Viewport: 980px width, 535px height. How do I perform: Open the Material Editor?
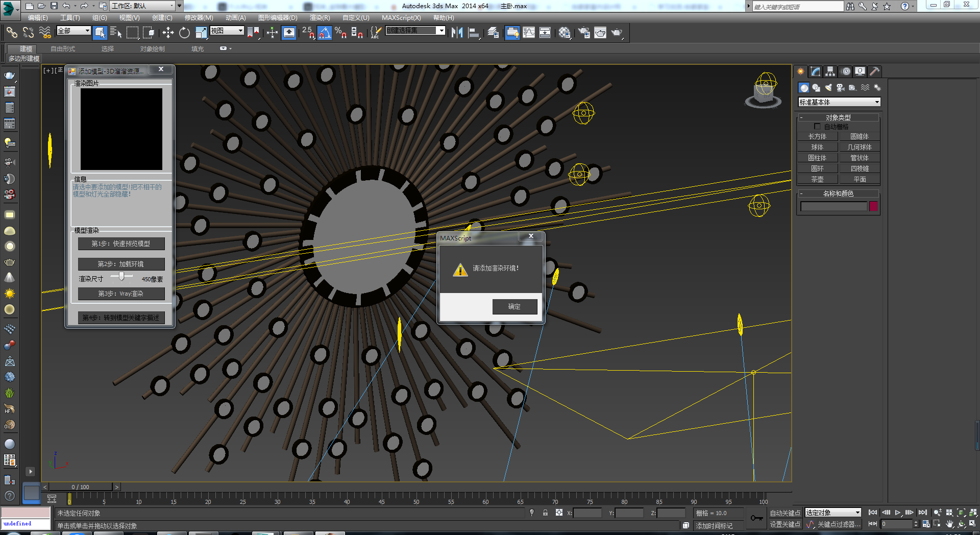(x=565, y=33)
